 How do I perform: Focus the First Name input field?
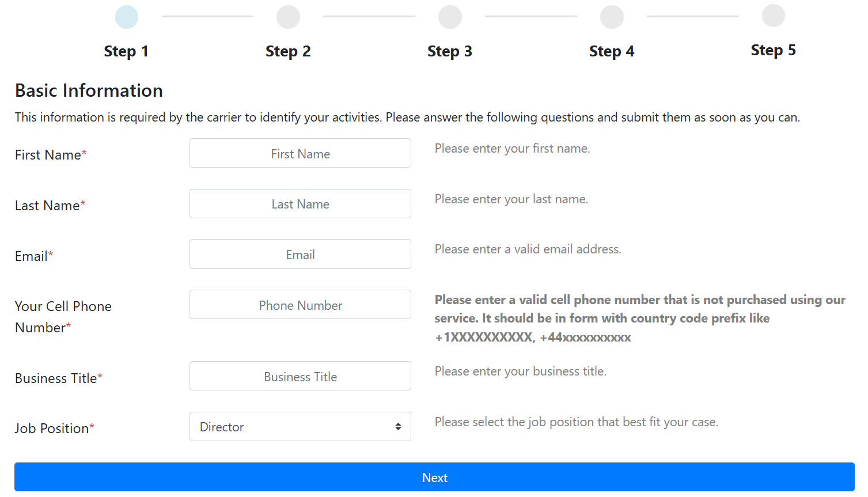pos(300,153)
